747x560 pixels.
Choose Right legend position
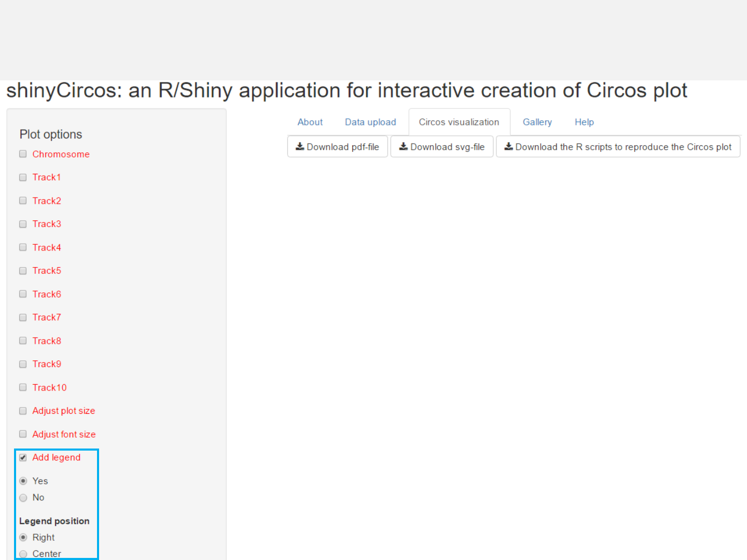23,537
